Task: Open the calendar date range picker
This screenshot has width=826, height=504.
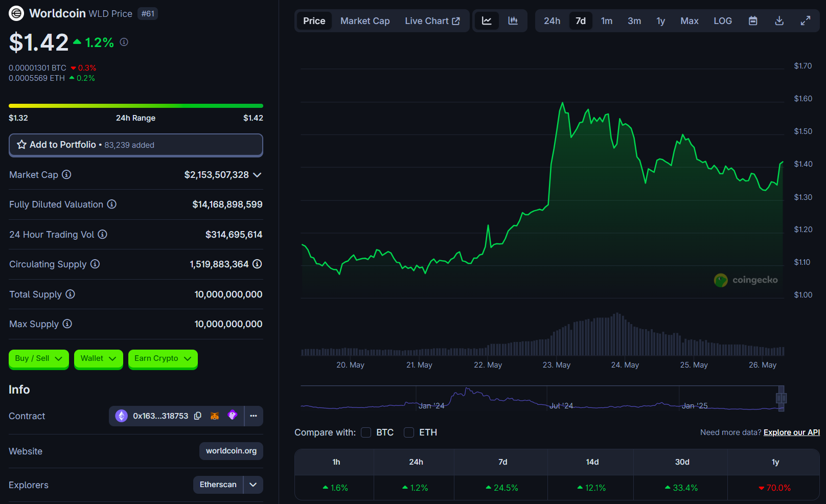Action: (x=753, y=21)
